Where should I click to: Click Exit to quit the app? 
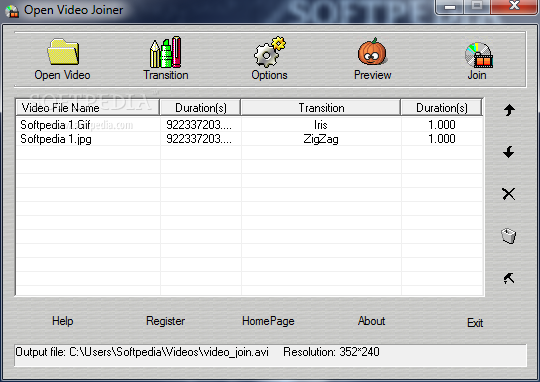tap(475, 323)
